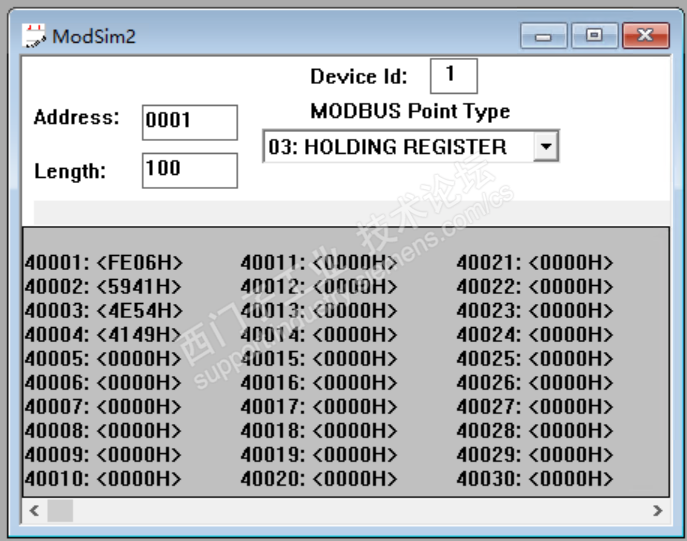The width and height of the screenshot is (687, 541).
Task: Select register 40023 entry
Action: (x=535, y=311)
